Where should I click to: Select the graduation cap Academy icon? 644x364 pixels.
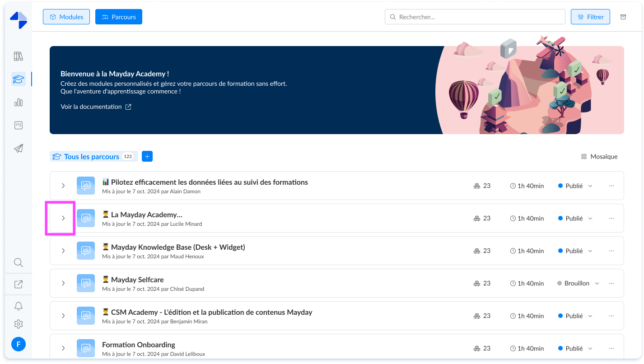pos(19,79)
